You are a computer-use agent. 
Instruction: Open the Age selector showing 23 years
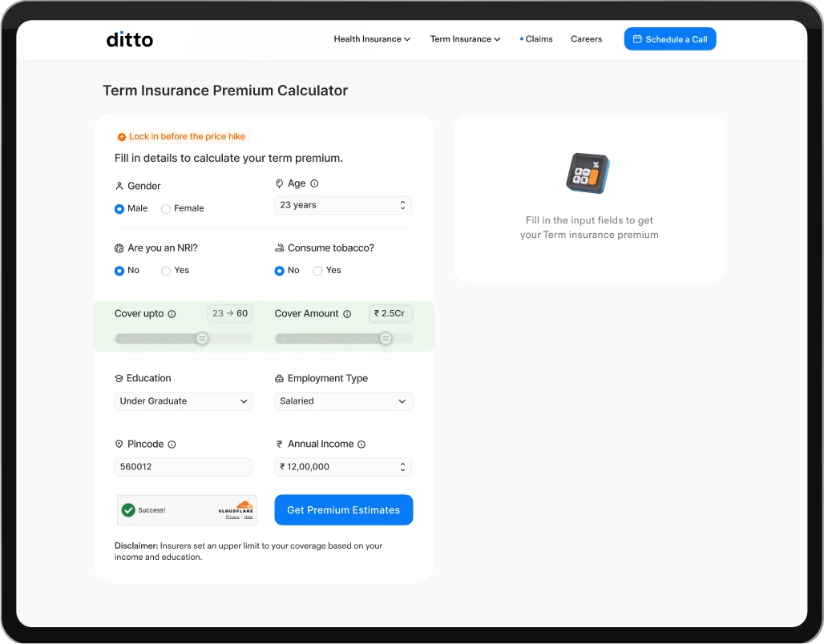click(343, 205)
